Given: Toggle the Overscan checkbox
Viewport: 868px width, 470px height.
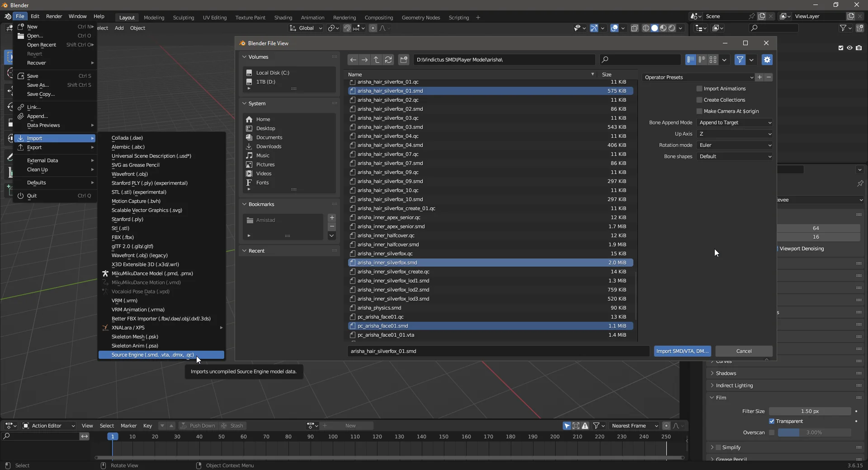Looking at the screenshot, I should click(772, 432).
